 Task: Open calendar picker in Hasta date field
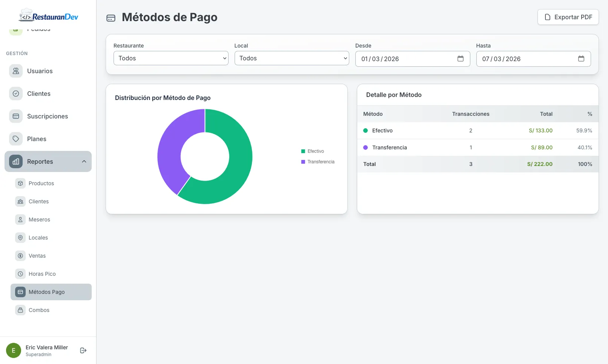581,59
